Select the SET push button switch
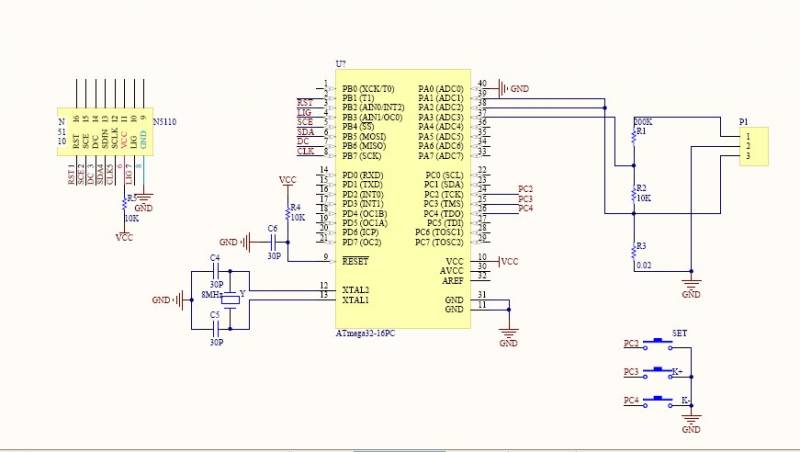800x452 pixels. pos(658,343)
